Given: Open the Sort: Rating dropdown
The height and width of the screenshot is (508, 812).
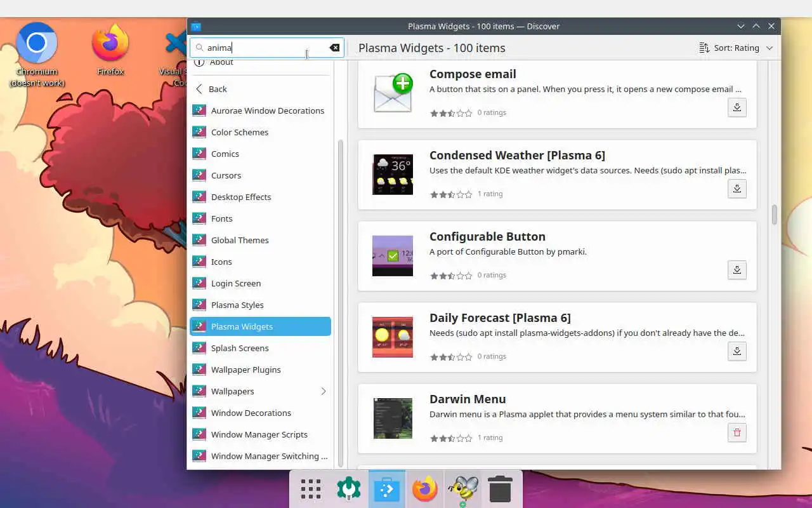Looking at the screenshot, I should click(736, 48).
